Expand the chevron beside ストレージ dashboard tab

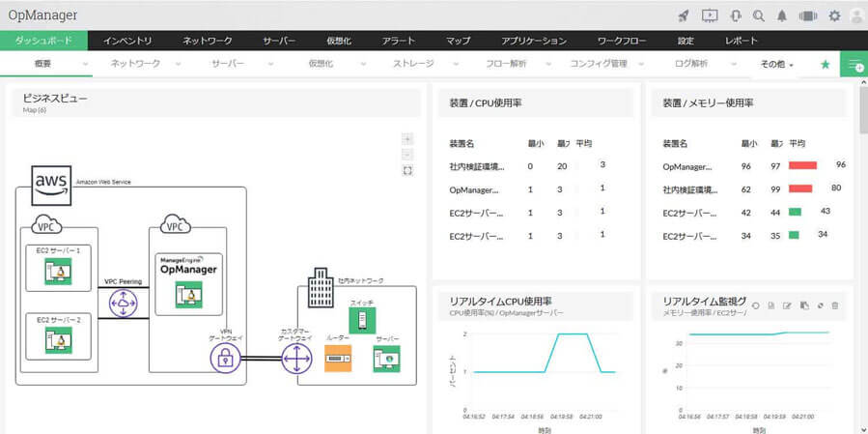click(455, 65)
